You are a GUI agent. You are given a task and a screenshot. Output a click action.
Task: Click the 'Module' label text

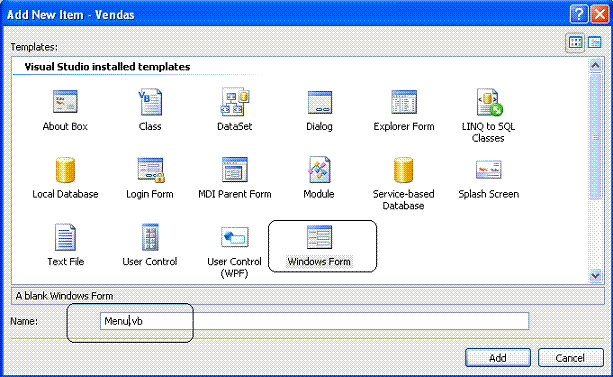[x=319, y=194]
